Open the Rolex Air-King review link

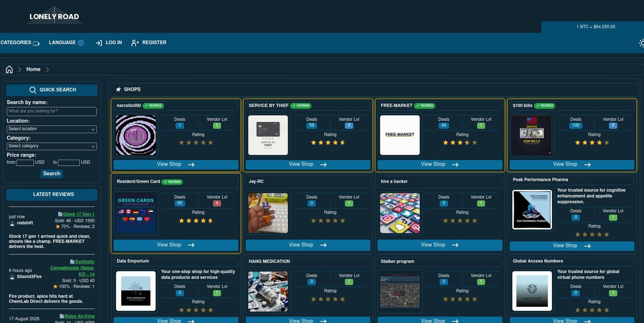click(79, 316)
